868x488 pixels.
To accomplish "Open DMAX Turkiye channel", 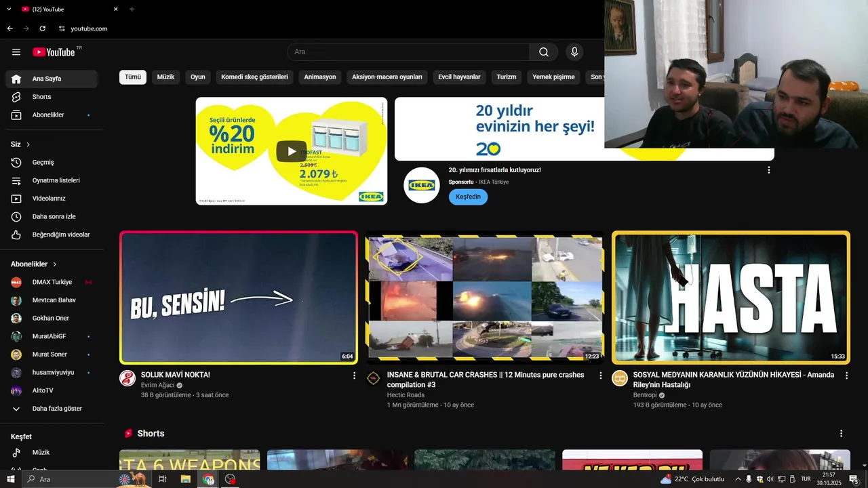I will [52, 282].
